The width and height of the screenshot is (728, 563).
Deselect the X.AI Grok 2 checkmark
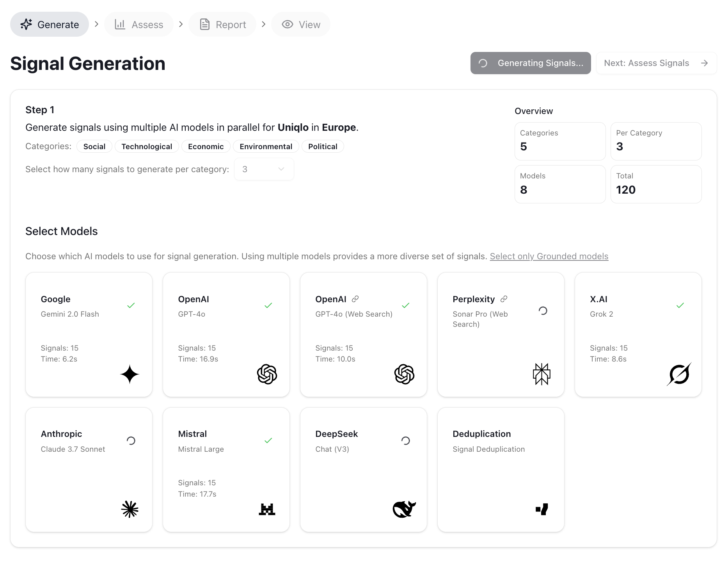(x=680, y=305)
